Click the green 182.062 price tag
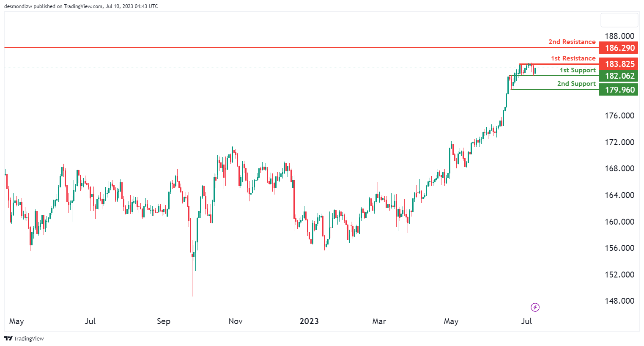Image resolution: width=644 pixels, height=346 pixels. 619,76
